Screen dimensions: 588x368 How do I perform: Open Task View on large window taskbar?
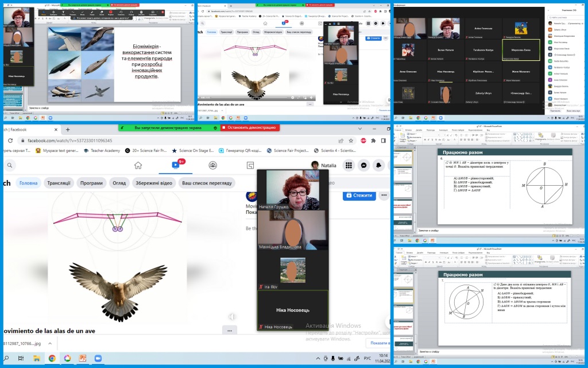pos(21,358)
